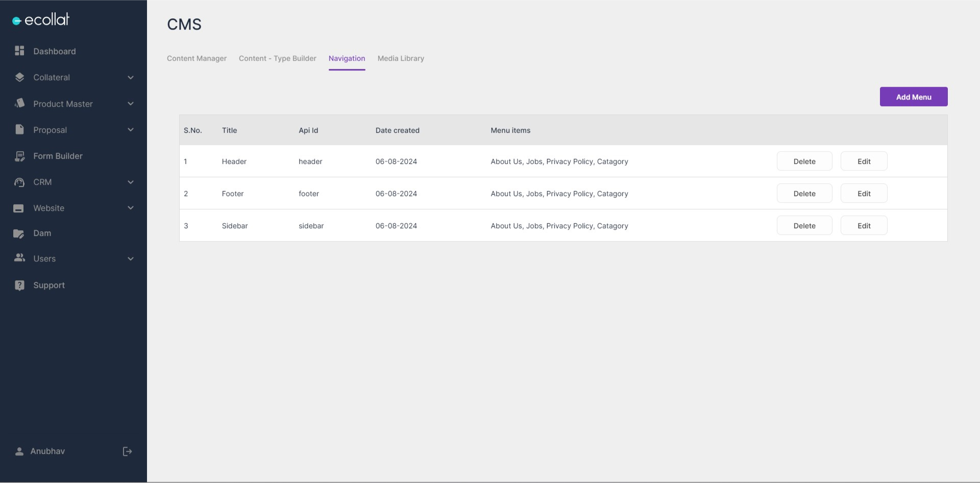The width and height of the screenshot is (980, 483).
Task: Click the Product Master icon
Action: pos(19,103)
